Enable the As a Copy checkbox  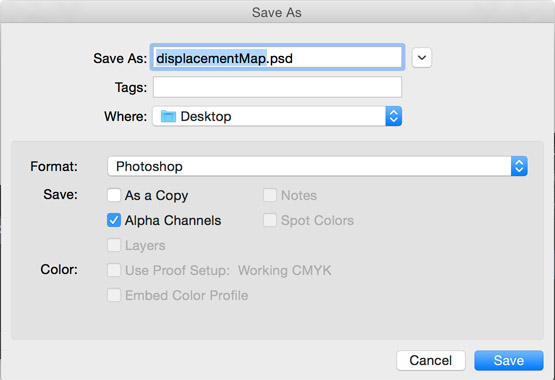coord(114,195)
